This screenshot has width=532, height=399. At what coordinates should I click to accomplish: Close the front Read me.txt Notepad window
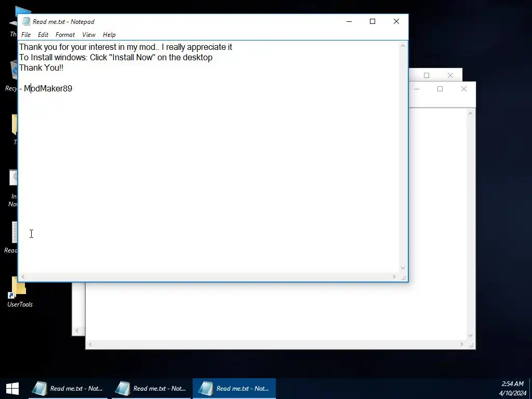tap(396, 21)
